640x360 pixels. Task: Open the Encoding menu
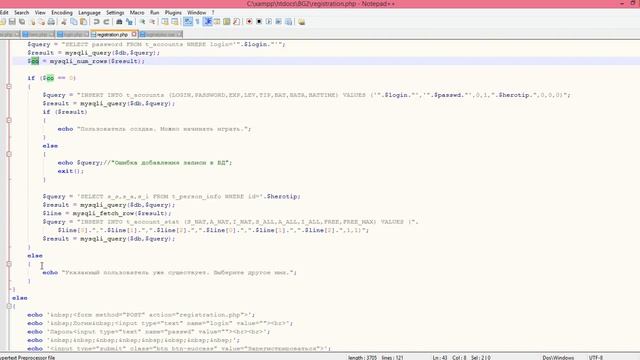pos(62,13)
